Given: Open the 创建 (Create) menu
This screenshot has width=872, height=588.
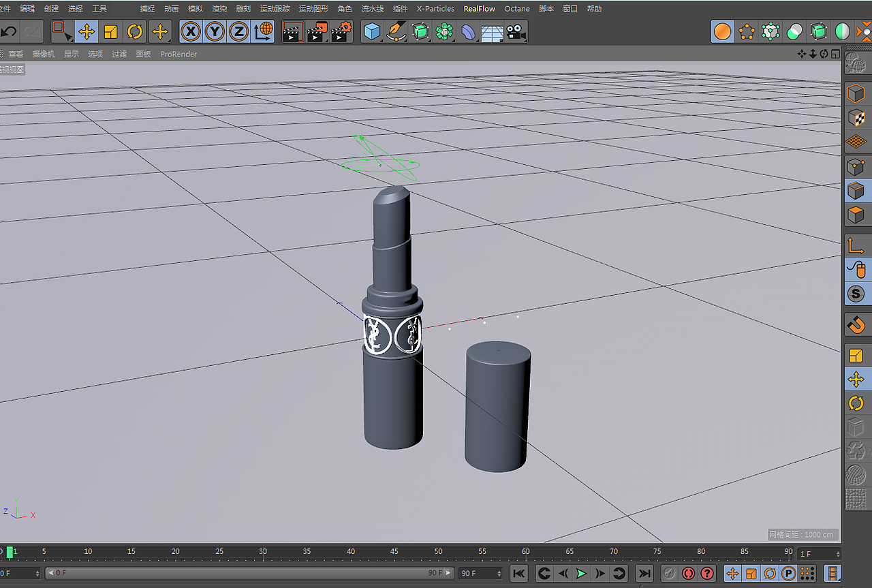Looking at the screenshot, I should (x=51, y=9).
